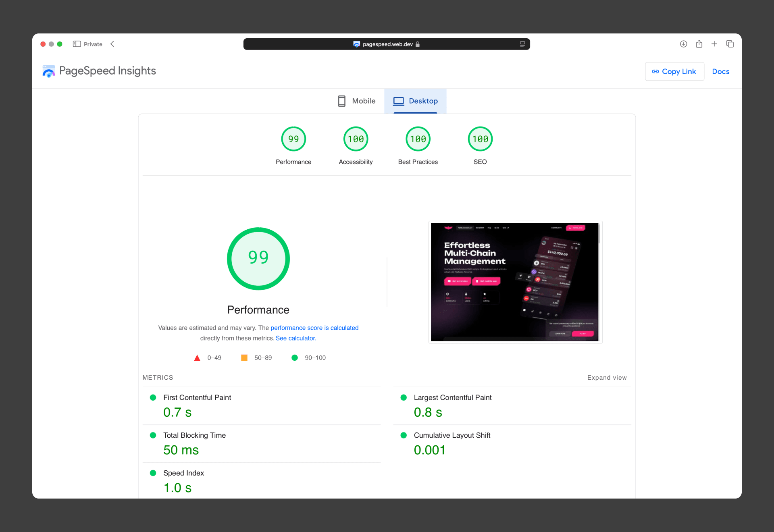Open the Docs link
This screenshot has height=532, width=774.
[721, 71]
